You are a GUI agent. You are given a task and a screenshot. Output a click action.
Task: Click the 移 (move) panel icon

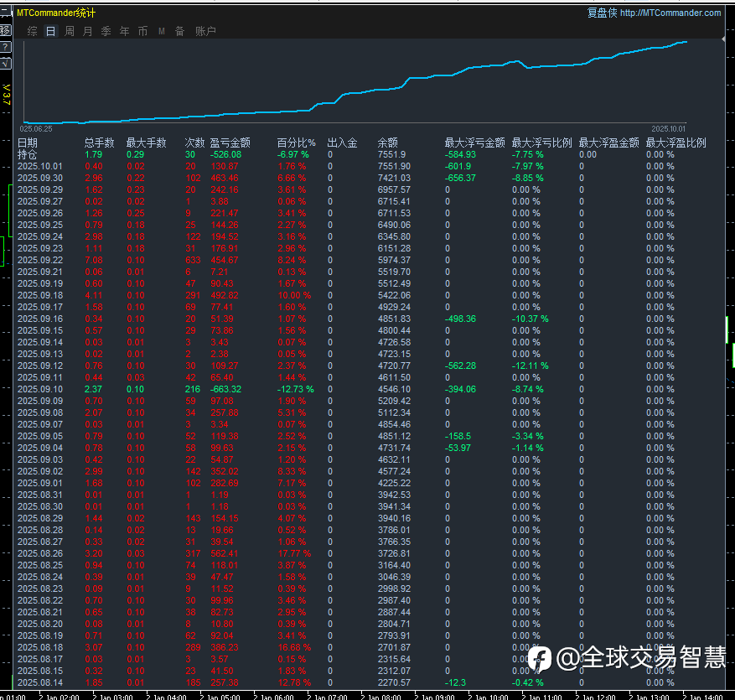click(x=5, y=30)
